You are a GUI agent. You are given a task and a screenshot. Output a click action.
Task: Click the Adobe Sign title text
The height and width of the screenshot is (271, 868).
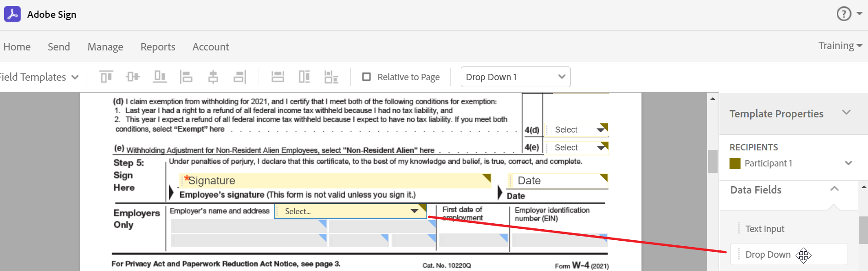click(52, 15)
